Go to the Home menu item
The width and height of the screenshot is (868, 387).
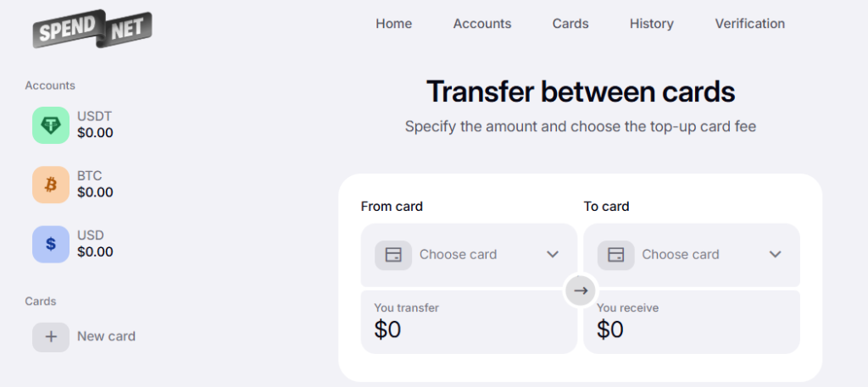393,24
